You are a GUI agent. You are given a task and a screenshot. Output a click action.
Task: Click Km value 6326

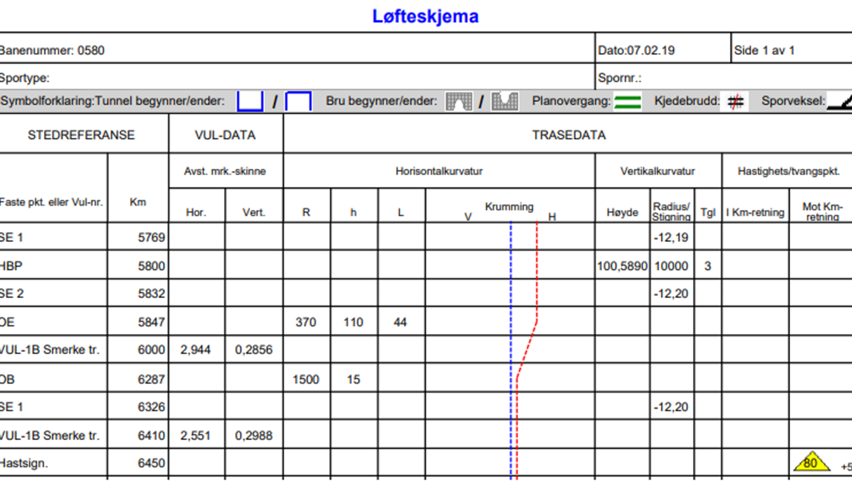151,407
